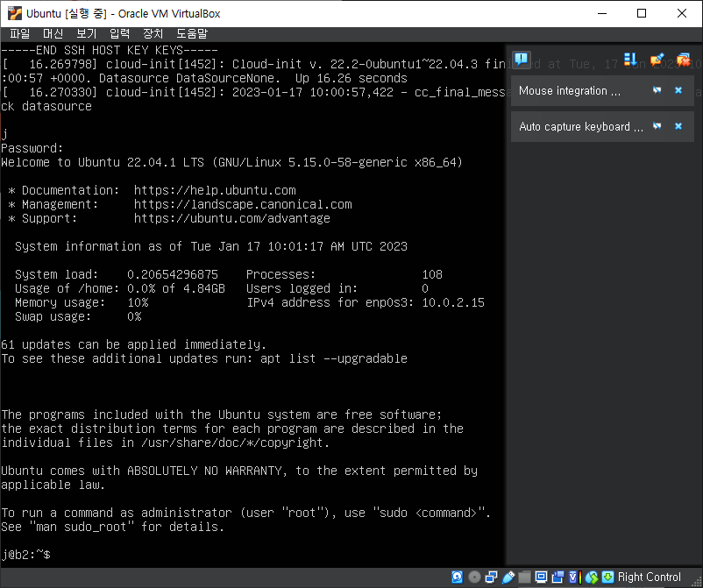Open the 보기 menu
Viewport: 703px width, 588px height.
[x=86, y=33]
